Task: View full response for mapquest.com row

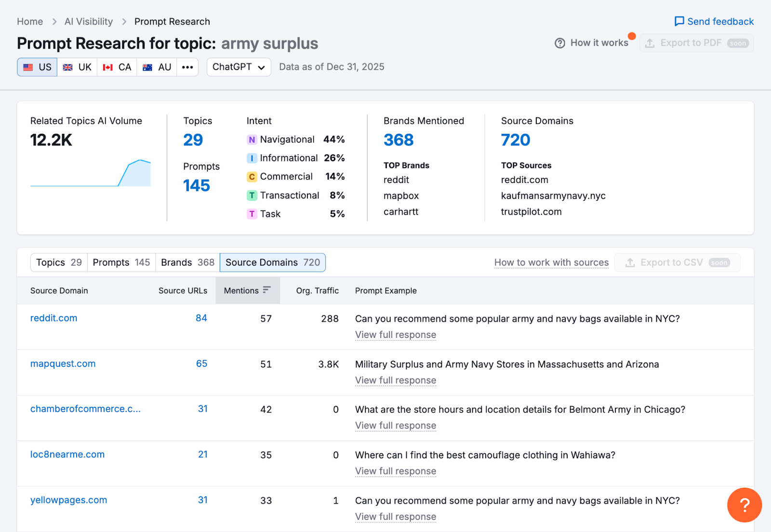Action: click(395, 380)
